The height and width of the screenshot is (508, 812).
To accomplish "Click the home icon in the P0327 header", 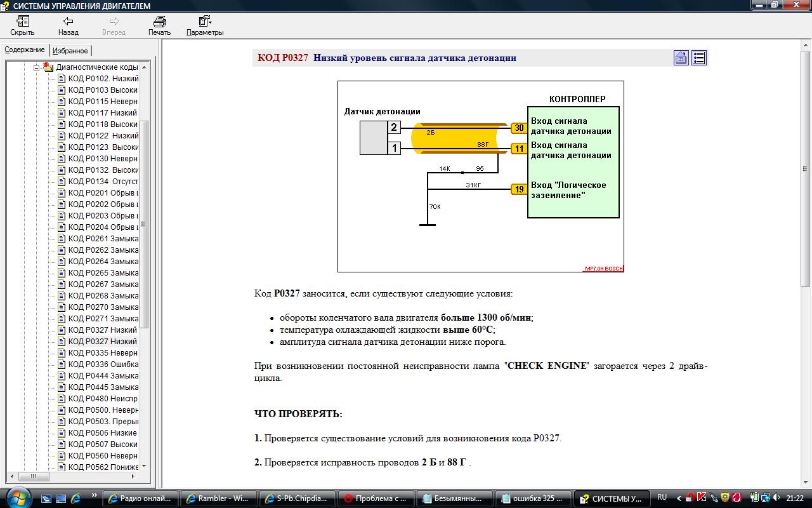I will point(681,58).
